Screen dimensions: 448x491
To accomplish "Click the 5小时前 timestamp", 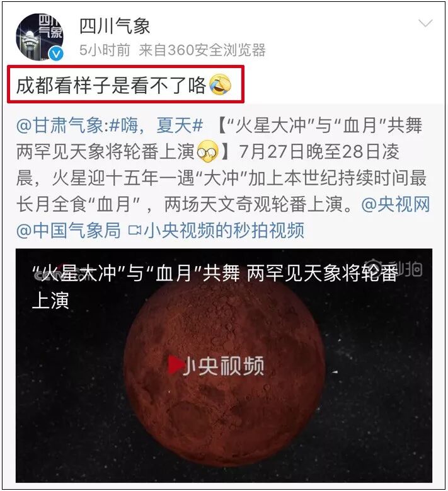I will [x=105, y=50].
